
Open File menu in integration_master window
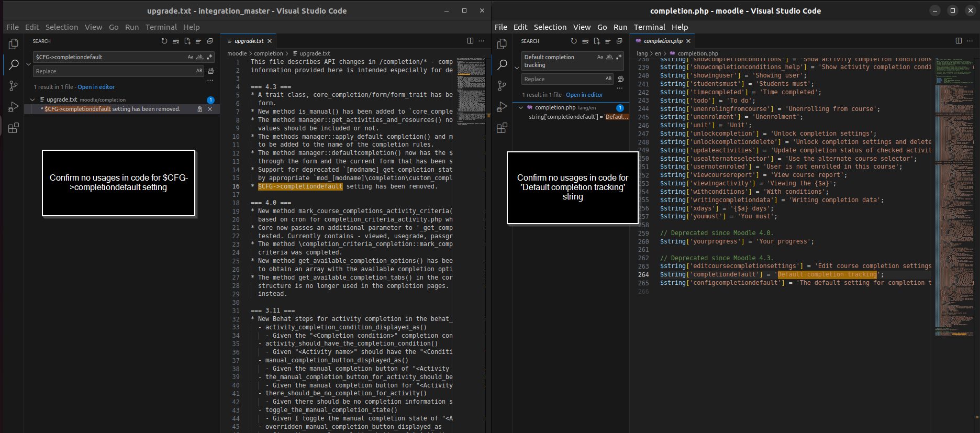pyautogui.click(x=13, y=27)
